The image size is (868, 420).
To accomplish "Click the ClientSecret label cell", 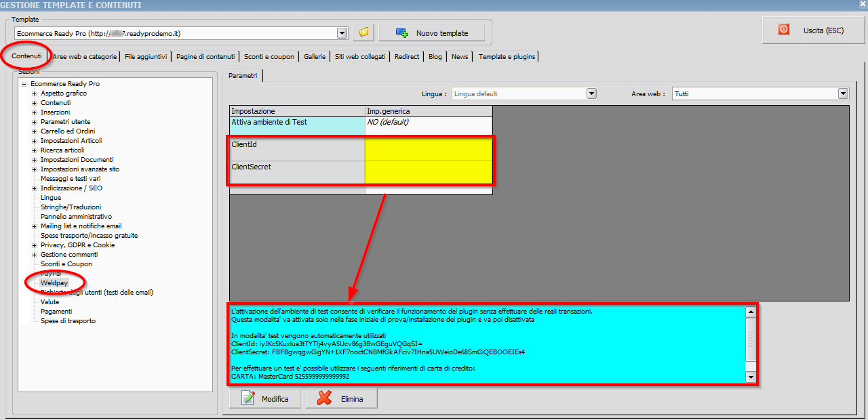I will point(297,172).
